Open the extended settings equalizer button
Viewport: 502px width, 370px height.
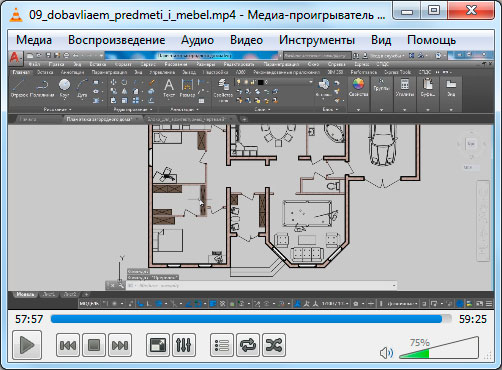(184, 345)
